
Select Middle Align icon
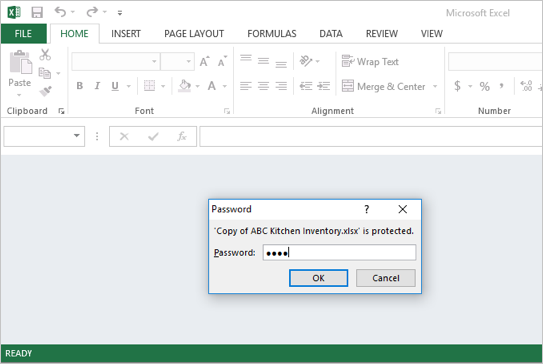click(x=264, y=61)
